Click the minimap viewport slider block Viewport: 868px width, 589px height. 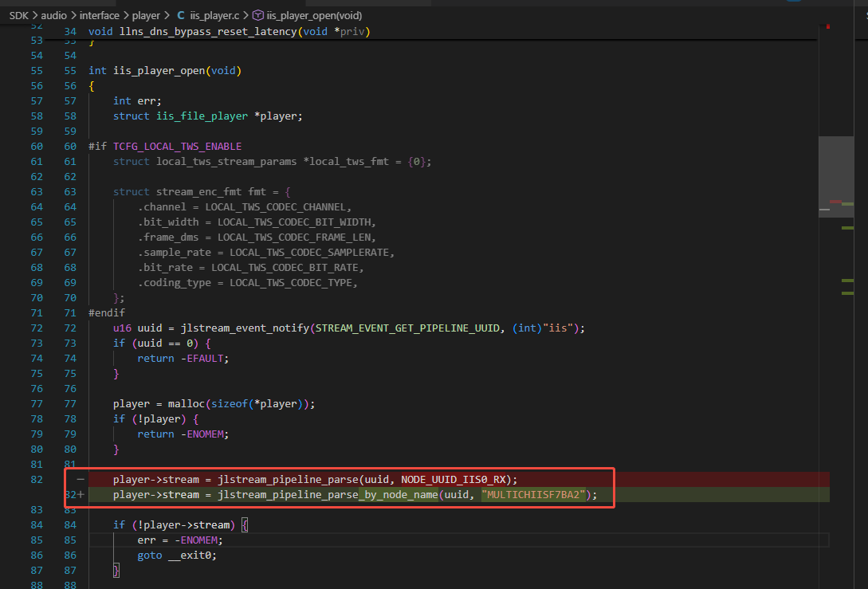pyautogui.click(x=836, y=177)
